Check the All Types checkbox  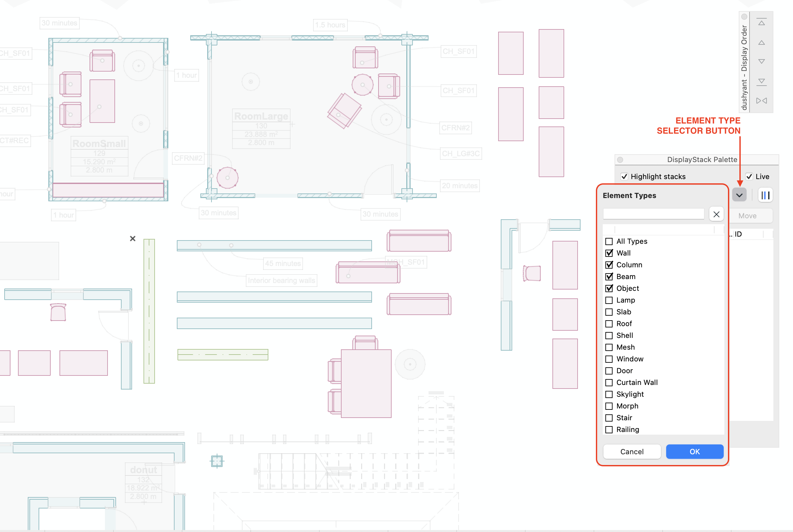pos(609,241)
